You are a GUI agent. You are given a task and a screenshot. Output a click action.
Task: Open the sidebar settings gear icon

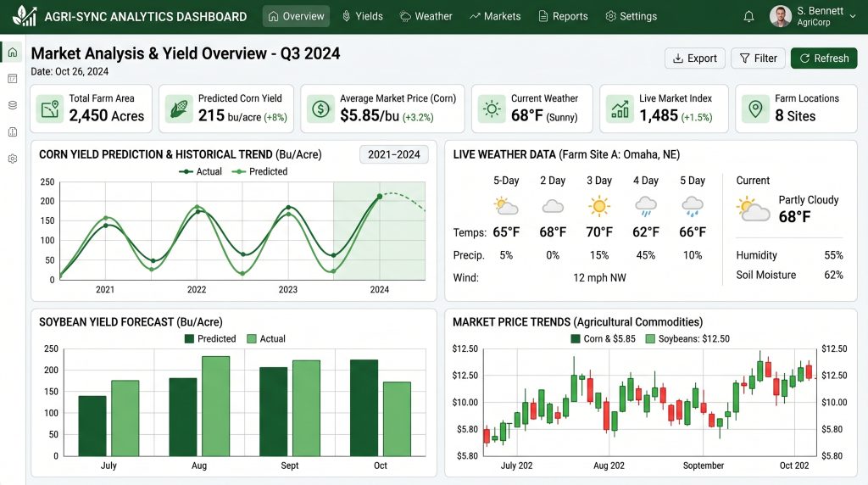click(13, 159)
